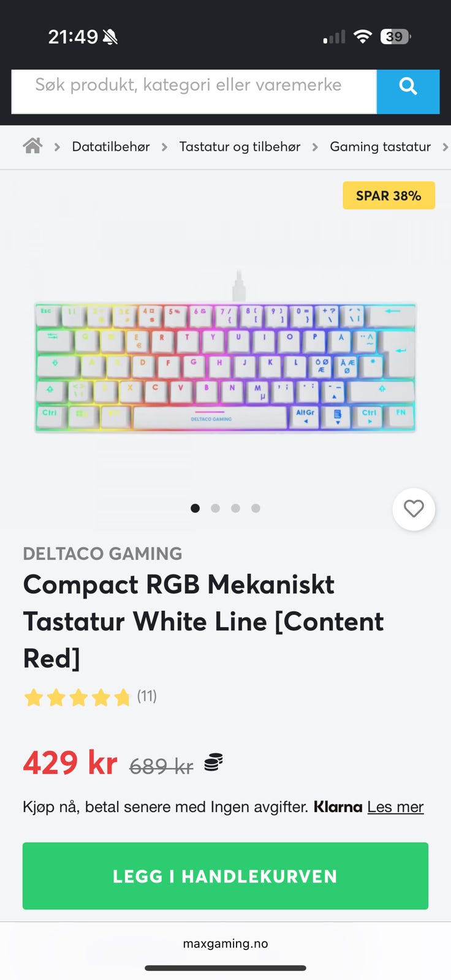Image resolution: width=451 pixels, height=980 pixels.
Task: Open Datatilbehør breadcrumb category
Action: [111, 146]
